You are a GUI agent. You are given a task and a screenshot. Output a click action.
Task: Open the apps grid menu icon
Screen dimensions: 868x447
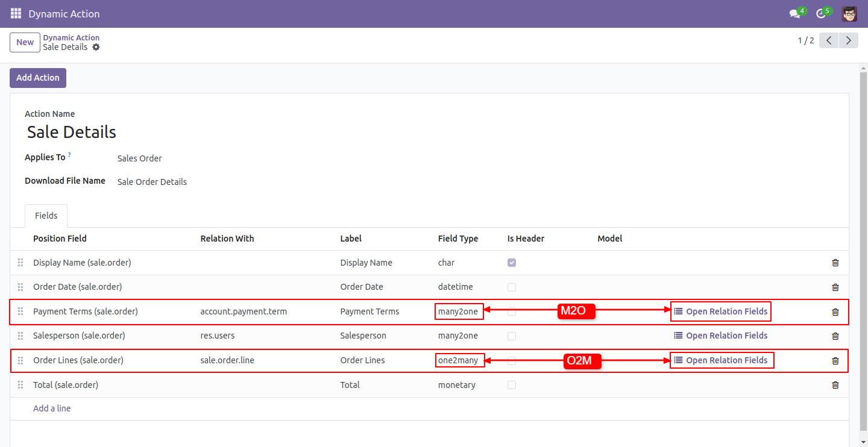16,13
